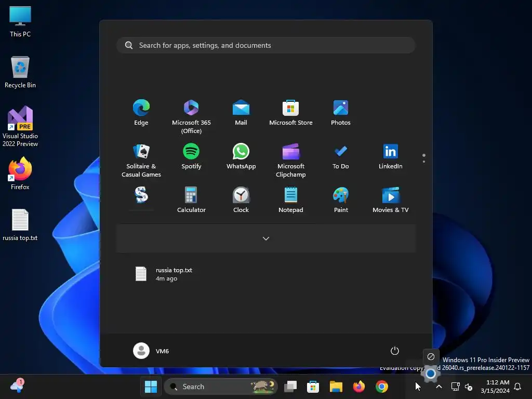Screen dimensions: 532x399
Task: Launch Spotify
Action: point(191,156)
